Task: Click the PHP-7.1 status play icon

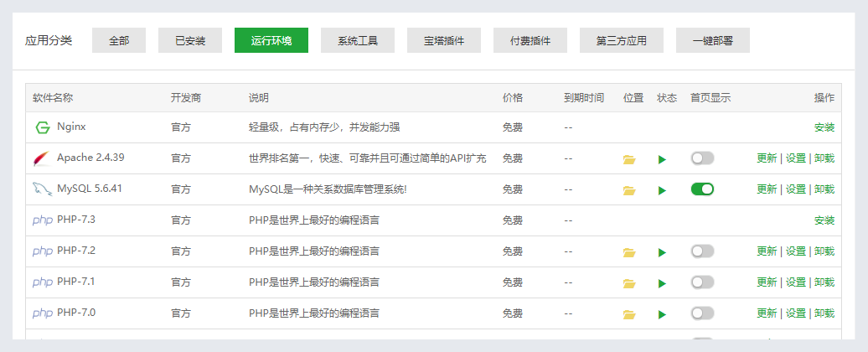Action: click(x=662, y=283)
